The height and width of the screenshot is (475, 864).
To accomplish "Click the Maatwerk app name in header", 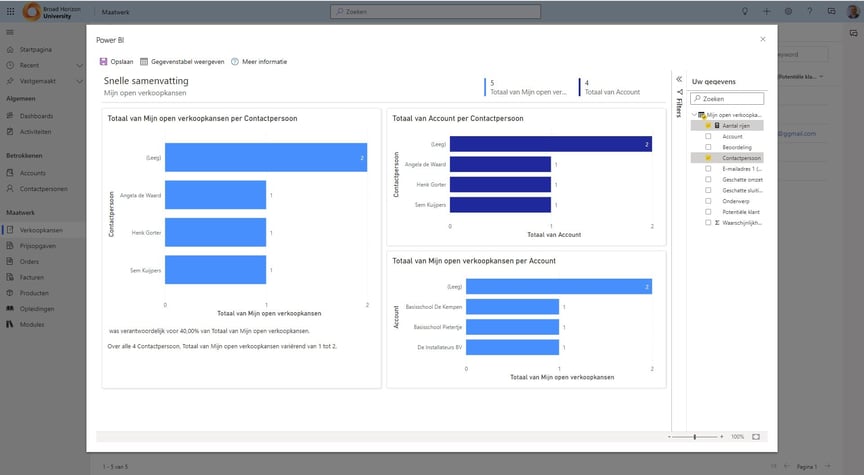I will tap(116, 12).
